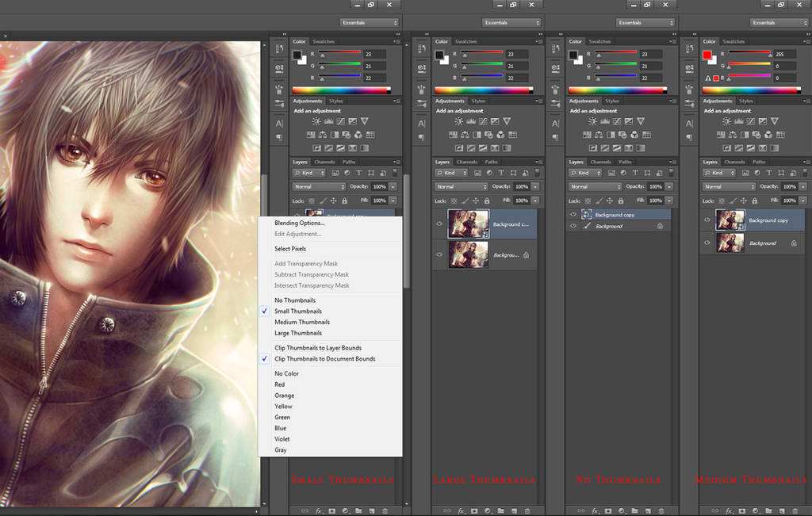Viewport: 812px width, 516px height.
Task: Click fx layer style icon under Large Thumbnails
Action: 462,510
